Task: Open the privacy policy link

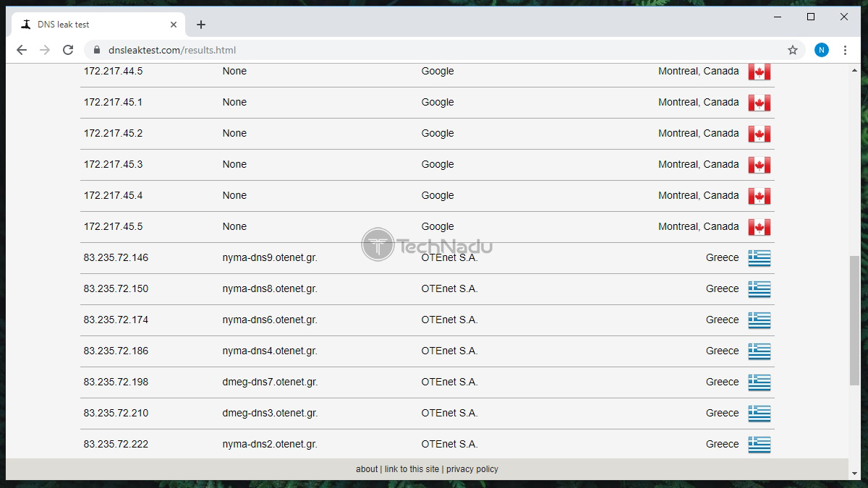Action: 472,468
